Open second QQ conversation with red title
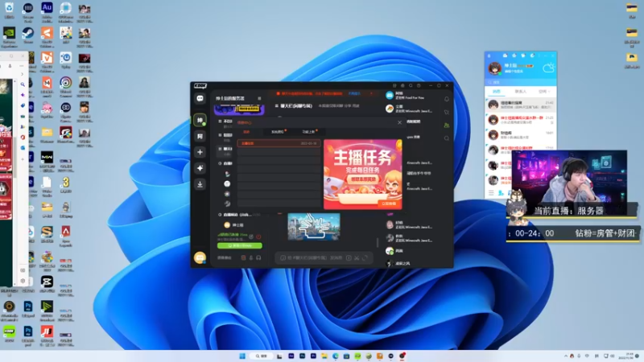 [521, 120]
